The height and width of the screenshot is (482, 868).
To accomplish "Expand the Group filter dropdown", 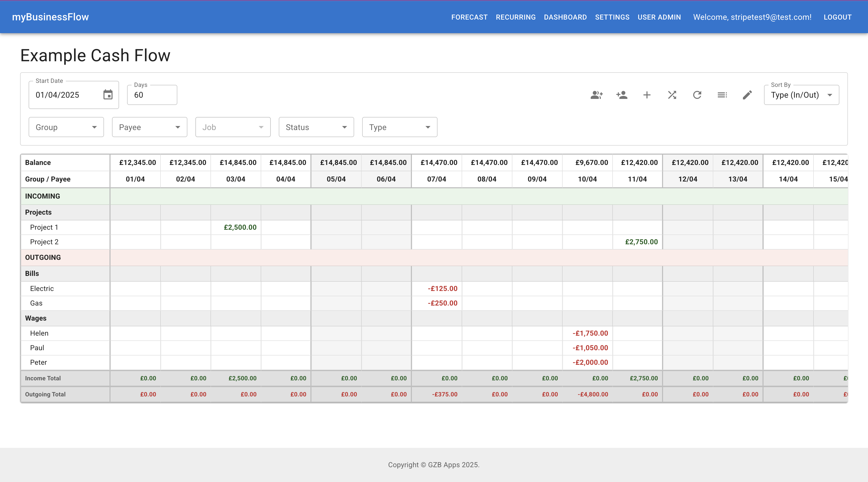I will (x=66, y=127).
